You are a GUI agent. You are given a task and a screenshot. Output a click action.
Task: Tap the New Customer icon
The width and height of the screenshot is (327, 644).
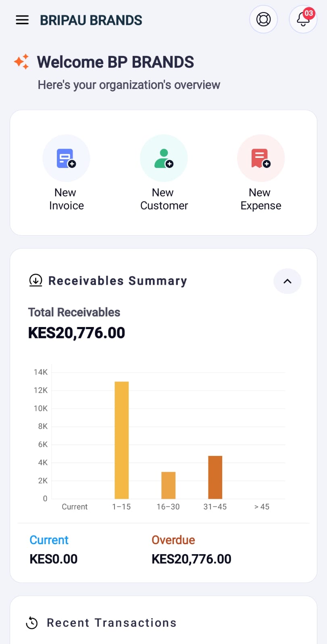[x=164, y=158]
